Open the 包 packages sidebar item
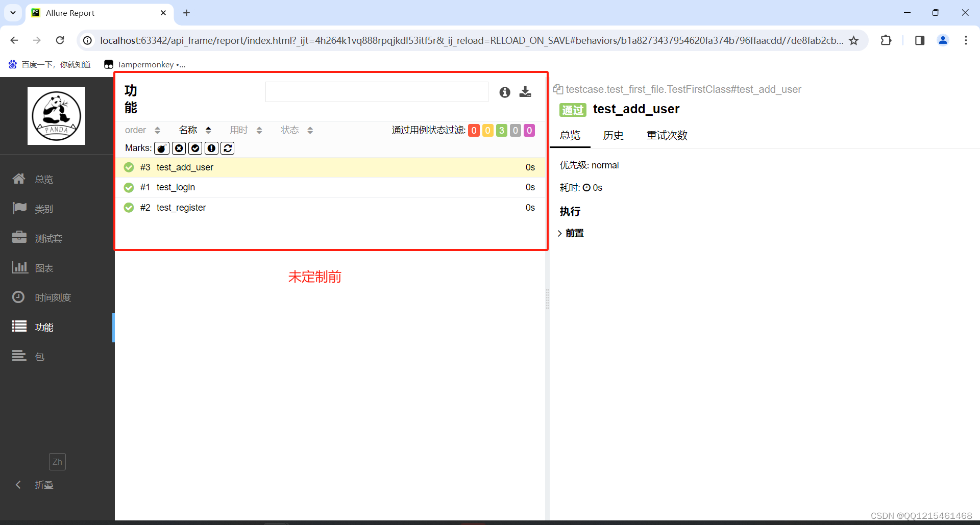The width and height of the screenshot is (980, 525). click(x=56, y=357)
